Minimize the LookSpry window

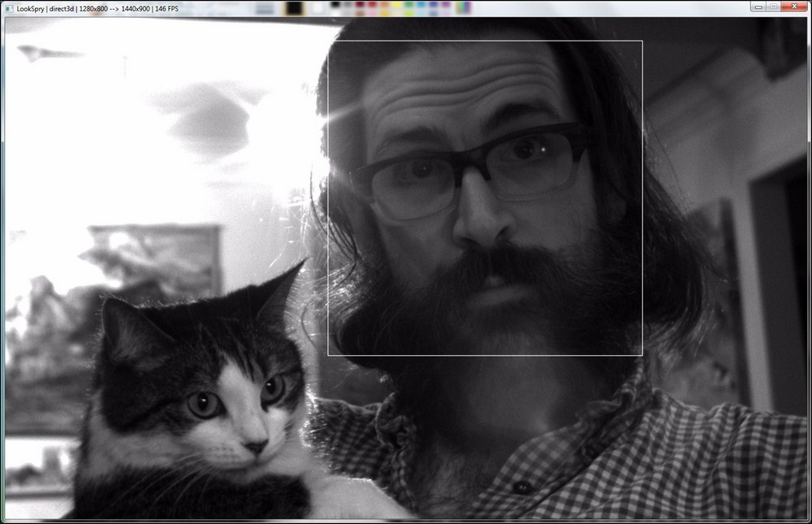[x=758, y=6]
